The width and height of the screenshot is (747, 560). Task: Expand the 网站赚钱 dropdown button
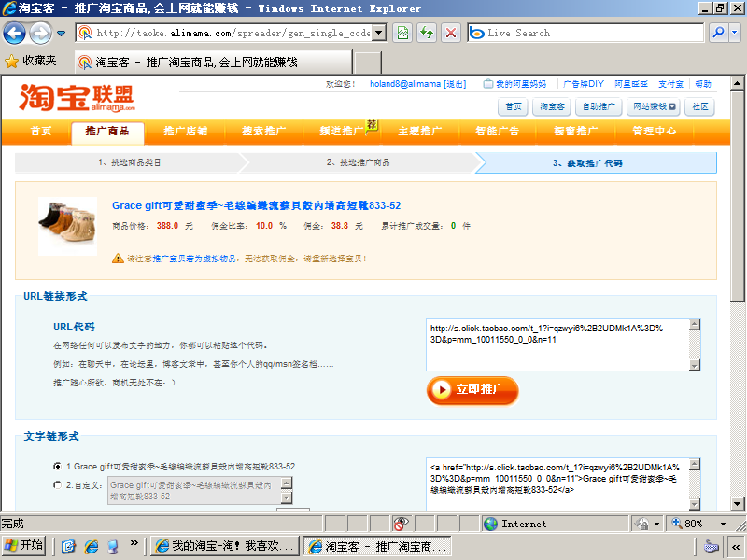(x=654, y=106)
